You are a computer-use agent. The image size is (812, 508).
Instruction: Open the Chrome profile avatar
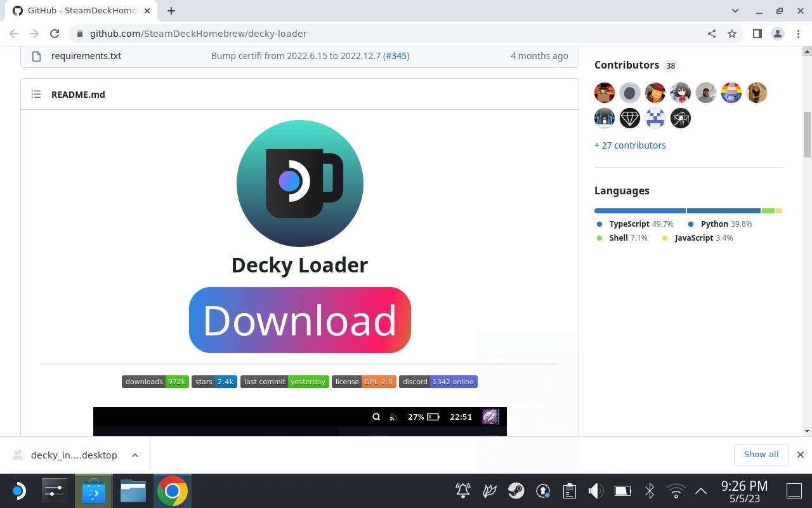coord(777,34)
